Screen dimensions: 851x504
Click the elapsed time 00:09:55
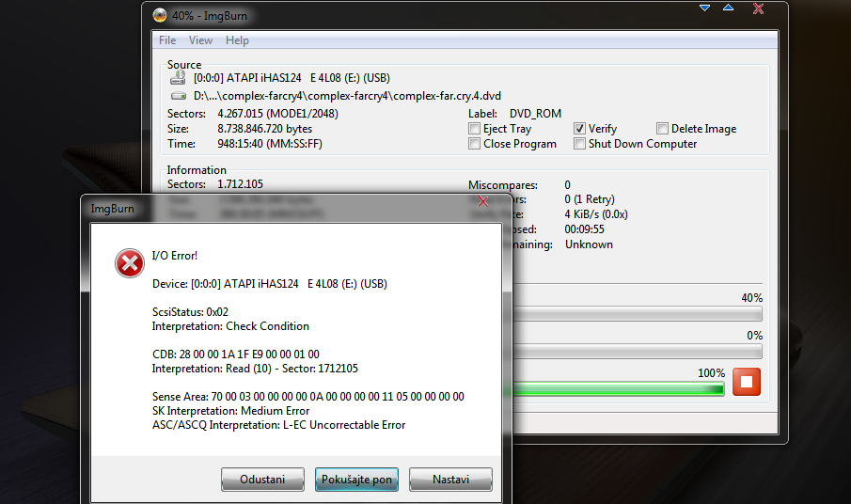pos(585,229)
